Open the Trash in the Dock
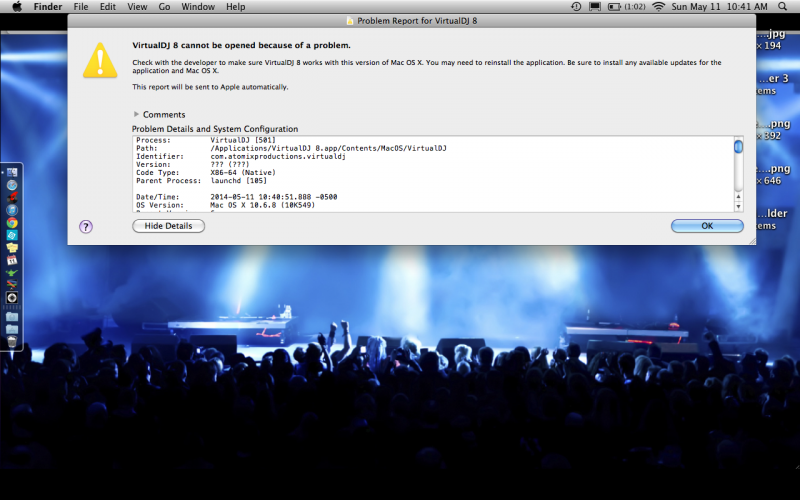800x500 pixels. [12, 341]
